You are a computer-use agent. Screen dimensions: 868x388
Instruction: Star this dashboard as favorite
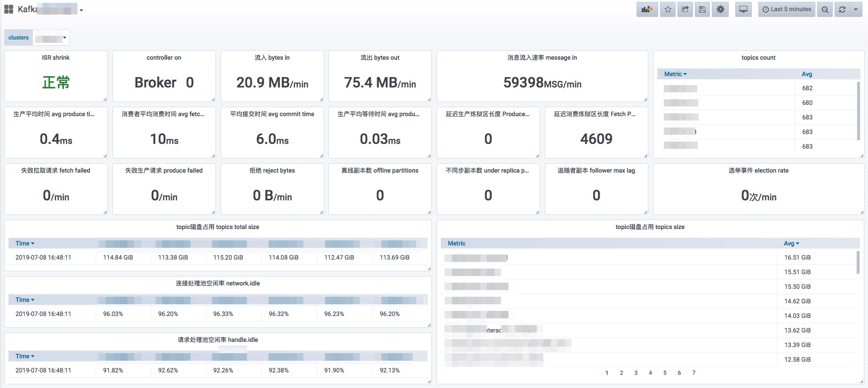(x=668, y=9)
